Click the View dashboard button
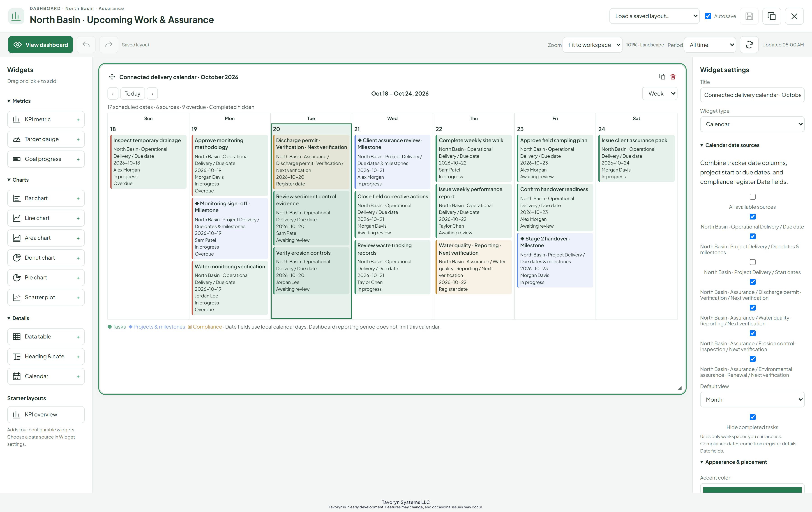Screen dimensions: 812x512 (40, 45)
